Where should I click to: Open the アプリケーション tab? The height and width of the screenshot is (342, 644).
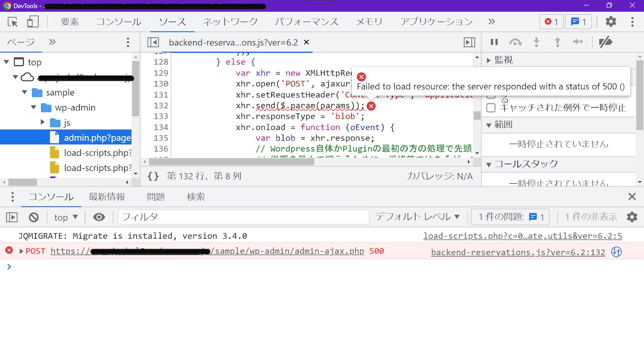tap(436, 22)
